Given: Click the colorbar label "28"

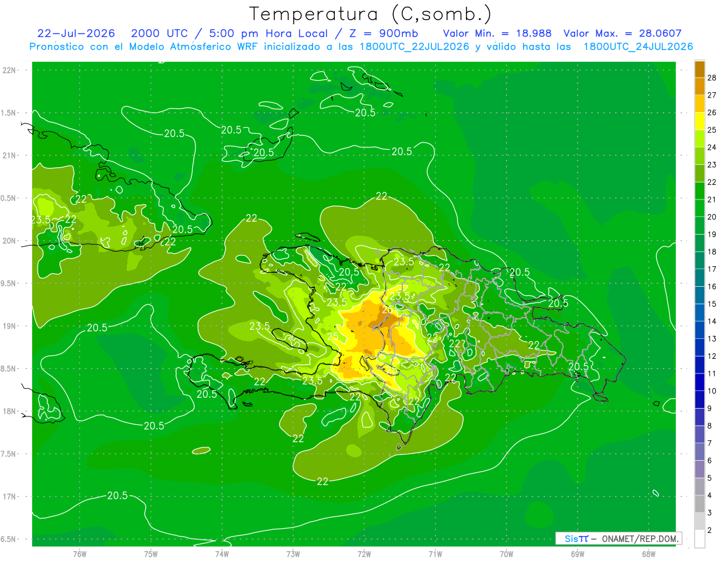Looking at the screenshot, I should pos(712,78).
